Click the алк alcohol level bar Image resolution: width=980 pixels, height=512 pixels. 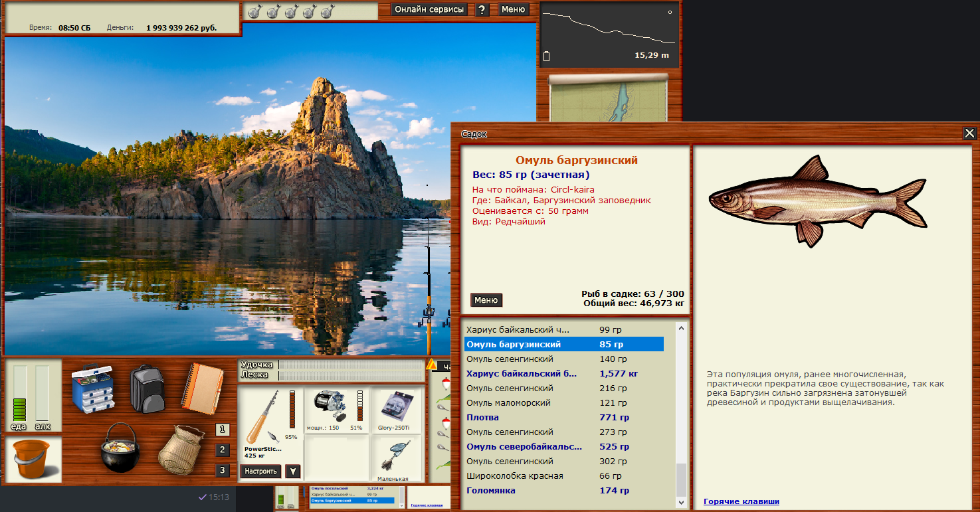pyautogui.click(x=43, y=393)
